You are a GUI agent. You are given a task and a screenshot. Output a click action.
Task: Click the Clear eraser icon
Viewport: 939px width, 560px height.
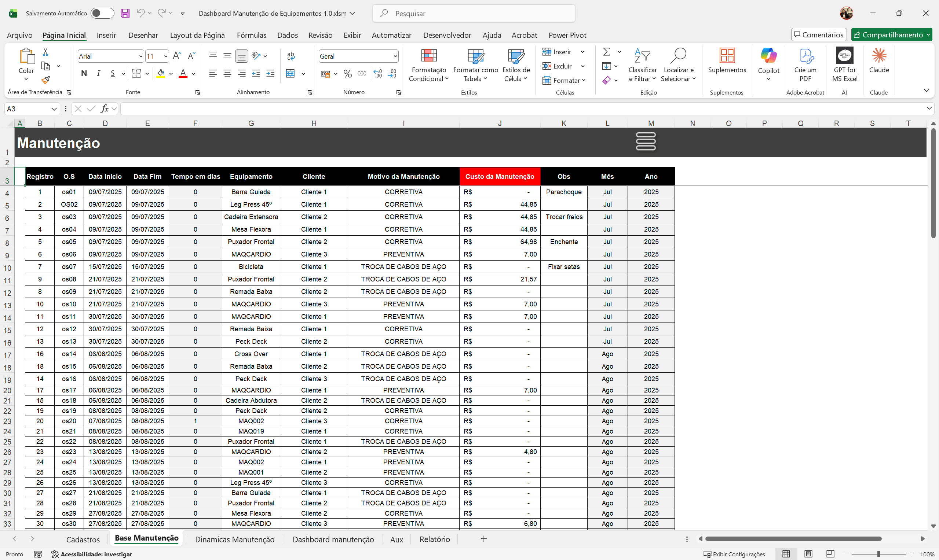(x=607, y=80)
